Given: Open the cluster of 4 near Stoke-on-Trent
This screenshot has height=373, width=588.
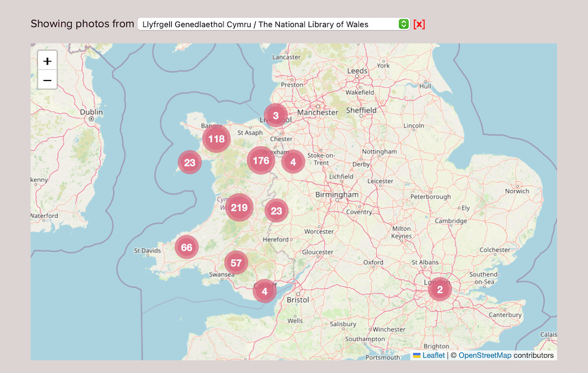Looking at the screenshot, I should point(293,162).
